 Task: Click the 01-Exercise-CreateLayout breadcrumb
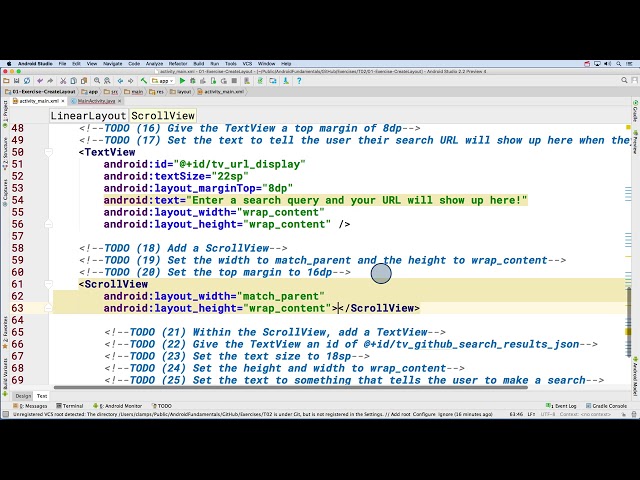[x=40, y=92]
